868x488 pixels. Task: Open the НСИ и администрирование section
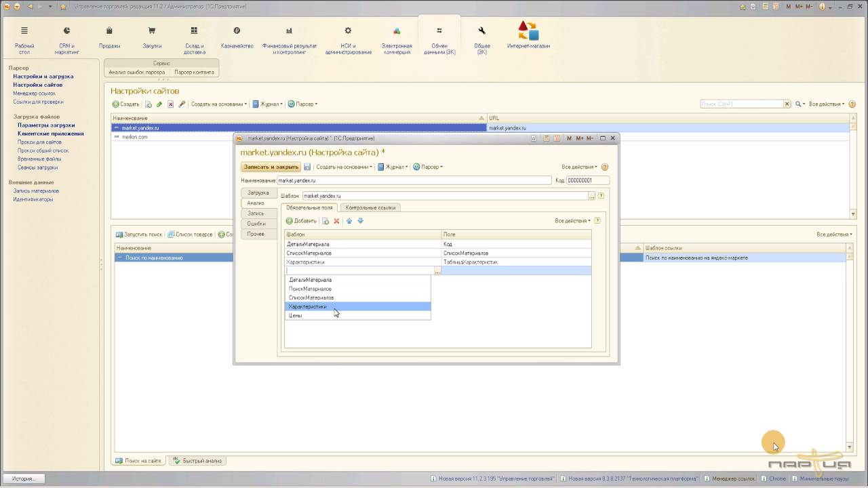348,41
